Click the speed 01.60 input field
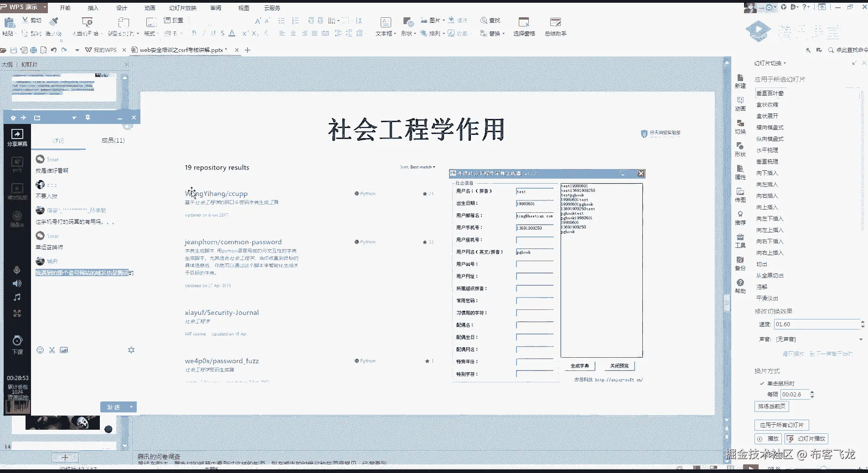 817,324
